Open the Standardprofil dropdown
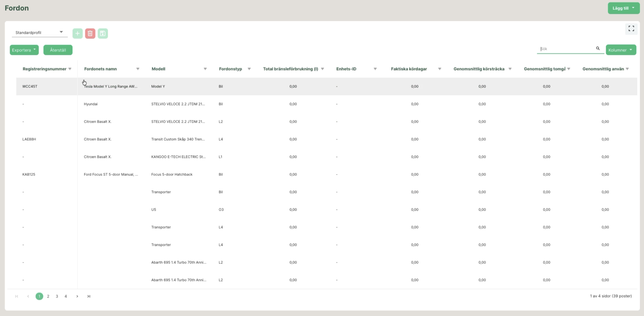The height and width of the screenshot is (316, 644). tap(39, 32)
